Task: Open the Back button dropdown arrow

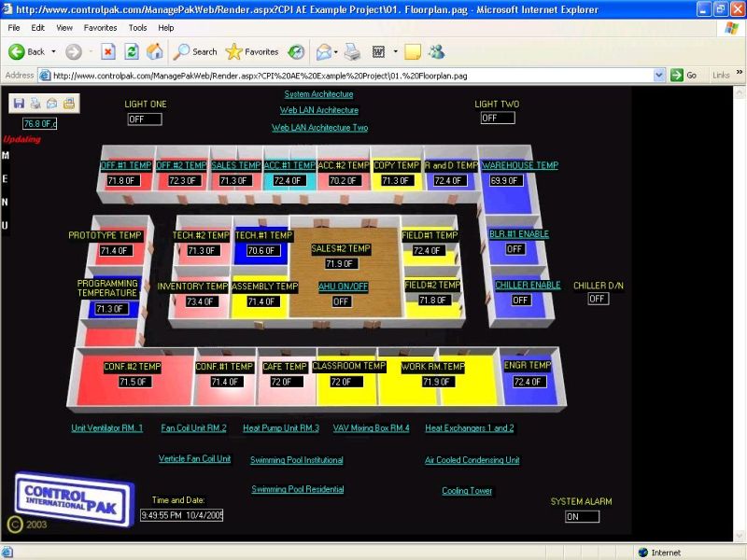Action: click(x=53, y=51)
